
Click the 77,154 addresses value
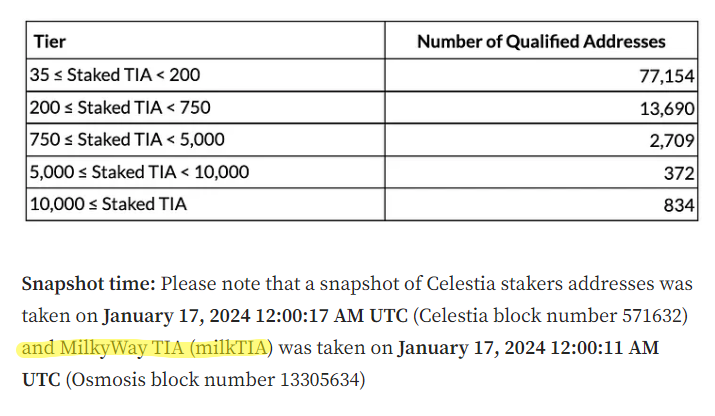tap(667, 76)
